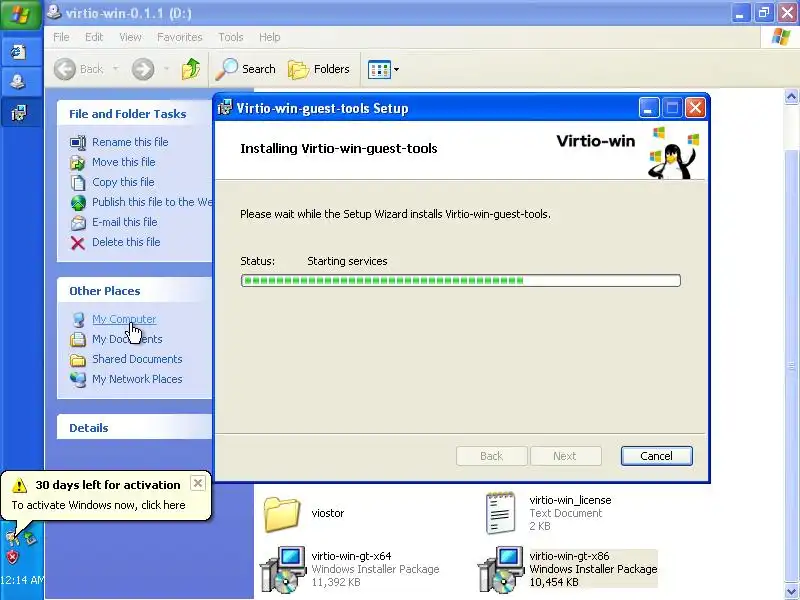Click the setup installer taskbar button
This screenshot has height=600, width=800.
[x=19, y=113]
